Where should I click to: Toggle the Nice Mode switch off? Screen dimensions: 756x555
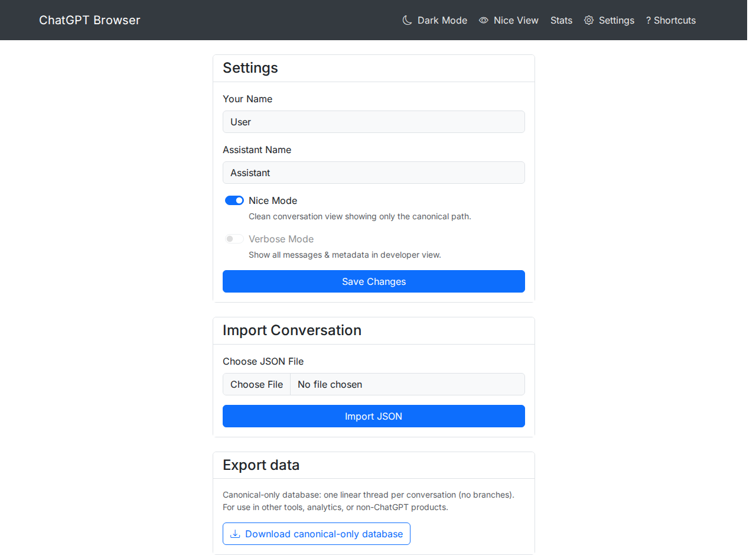click(234, 200)
